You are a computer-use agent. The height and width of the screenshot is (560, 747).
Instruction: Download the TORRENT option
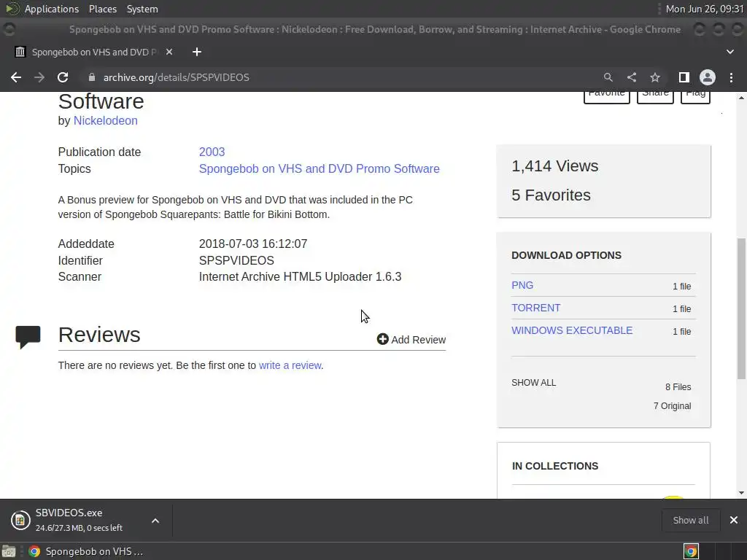(x=536, y=308)
